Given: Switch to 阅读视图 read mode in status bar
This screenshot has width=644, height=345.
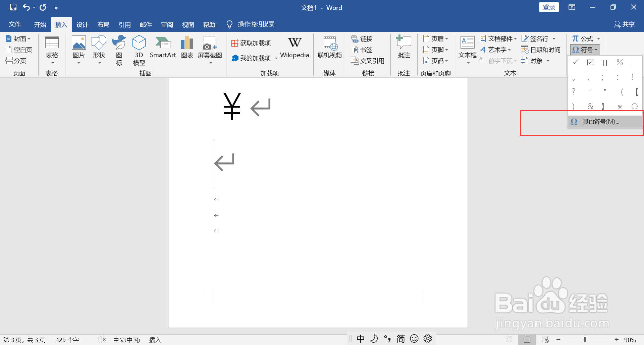Looking at the screenshot, I should (509, 339).
